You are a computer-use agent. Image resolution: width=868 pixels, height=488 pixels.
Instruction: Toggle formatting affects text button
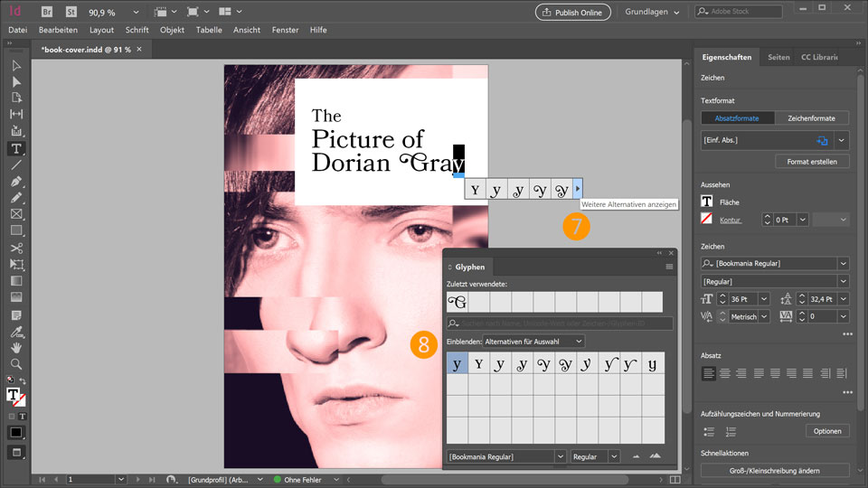pyautogui.click(x=22, y=416)
